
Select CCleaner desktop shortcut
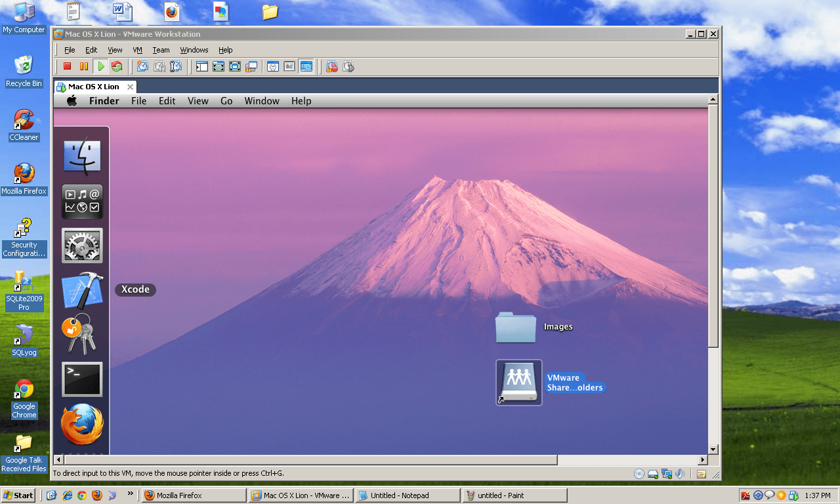click(24, 125)
